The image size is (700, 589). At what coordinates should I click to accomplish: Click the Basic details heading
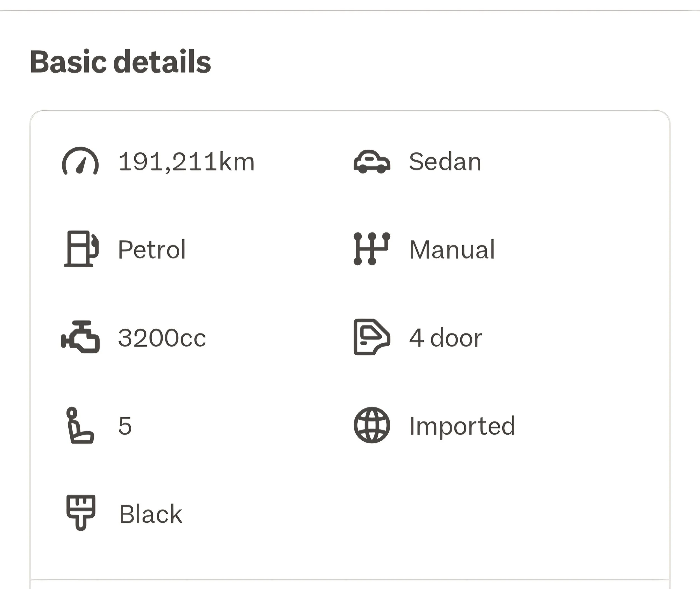pyautogui.click(x=120, y=61)
